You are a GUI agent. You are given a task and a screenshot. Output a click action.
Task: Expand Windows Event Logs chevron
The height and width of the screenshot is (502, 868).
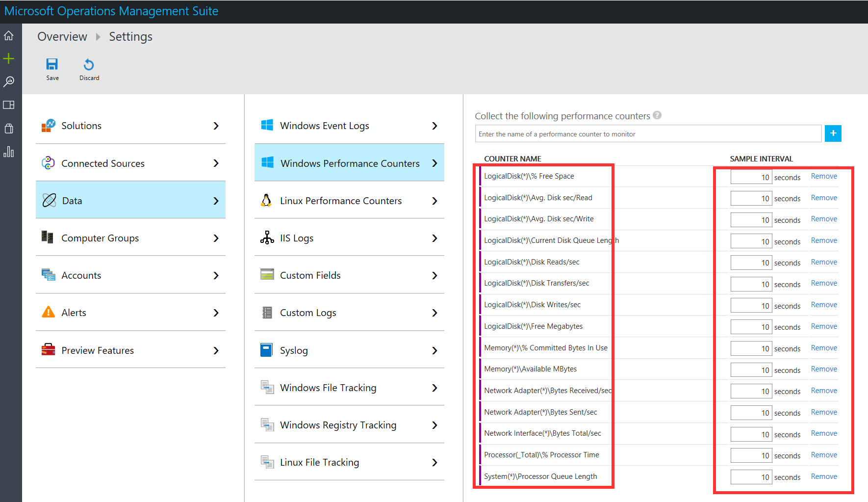pos(434,126)
